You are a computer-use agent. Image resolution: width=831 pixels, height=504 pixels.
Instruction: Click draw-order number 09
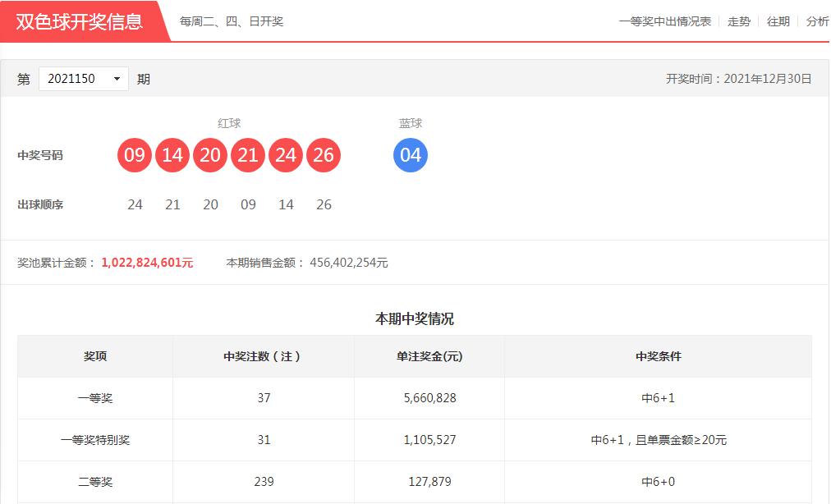click(x=248, y=204)
